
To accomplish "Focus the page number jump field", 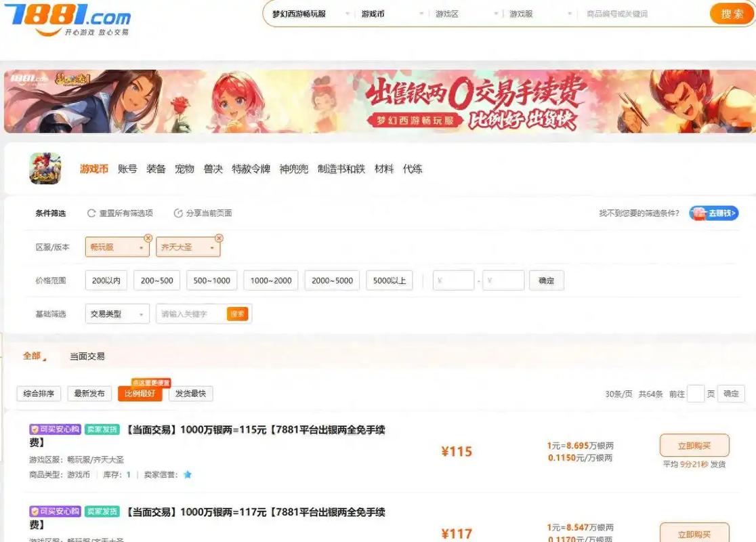I will point(695,394).
